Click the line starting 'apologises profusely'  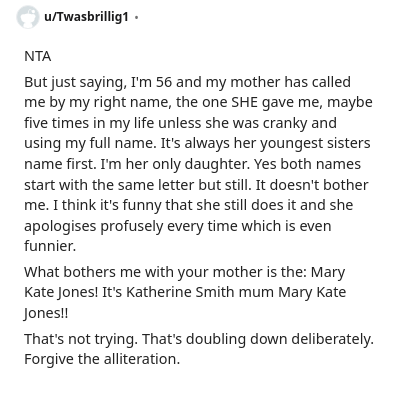tap(178, 226)
